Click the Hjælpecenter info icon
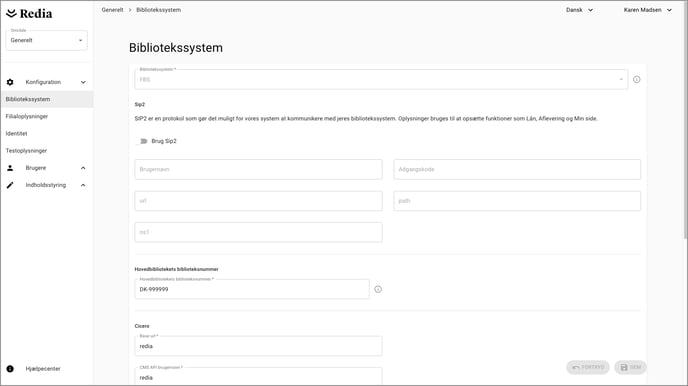The height and width of the screenshot is (386, 688). (x=10, y=369)
